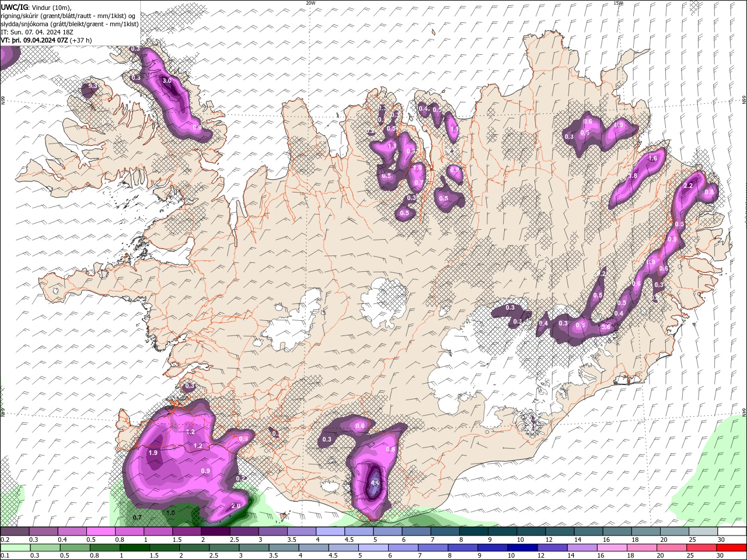Click the 15W longitude label

pos(618,3)
